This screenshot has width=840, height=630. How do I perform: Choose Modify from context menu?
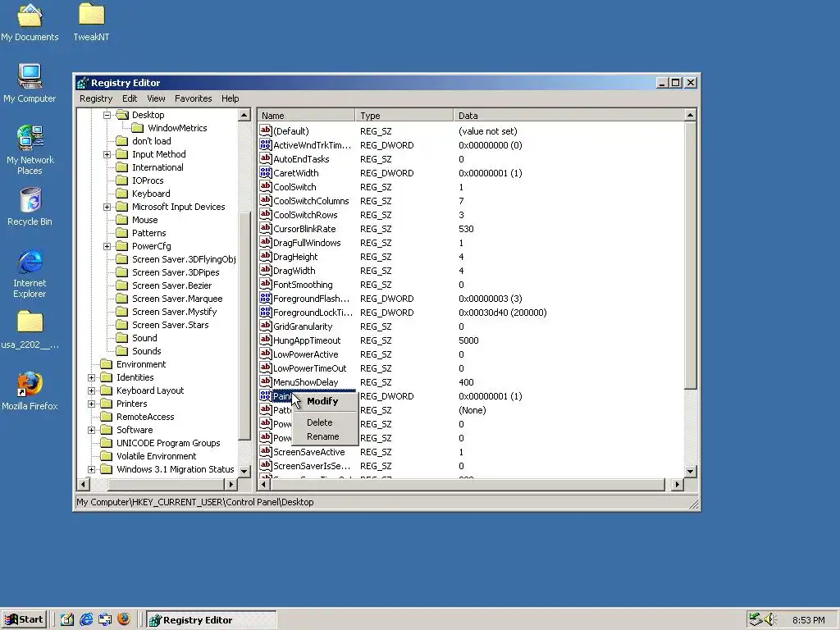tap(325, 401)
